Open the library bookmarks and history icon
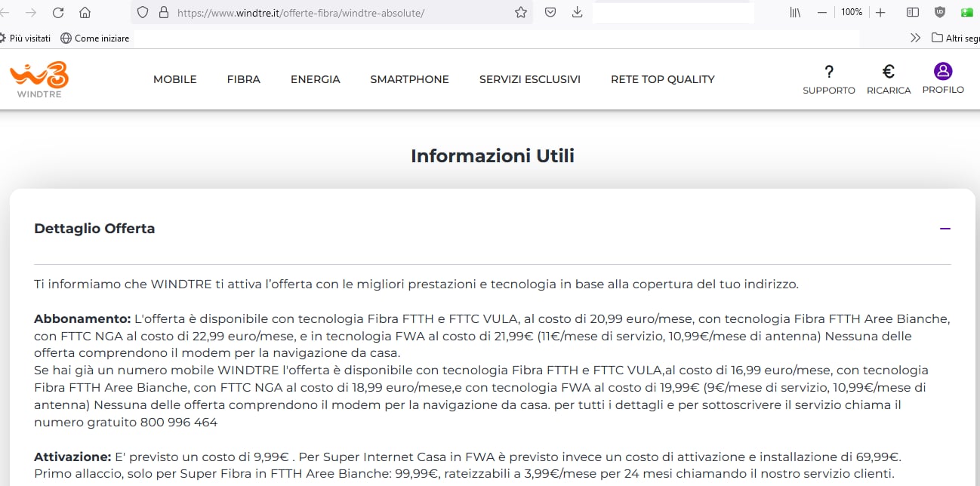Screen dimensions: 980x486 pos(795,12)
